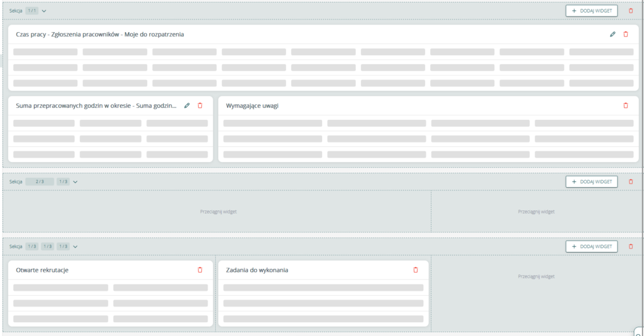The image size is (644, 336).
Task: Click Dodaj Widget in the middle empty section
Action: click(x=591, y=182)
